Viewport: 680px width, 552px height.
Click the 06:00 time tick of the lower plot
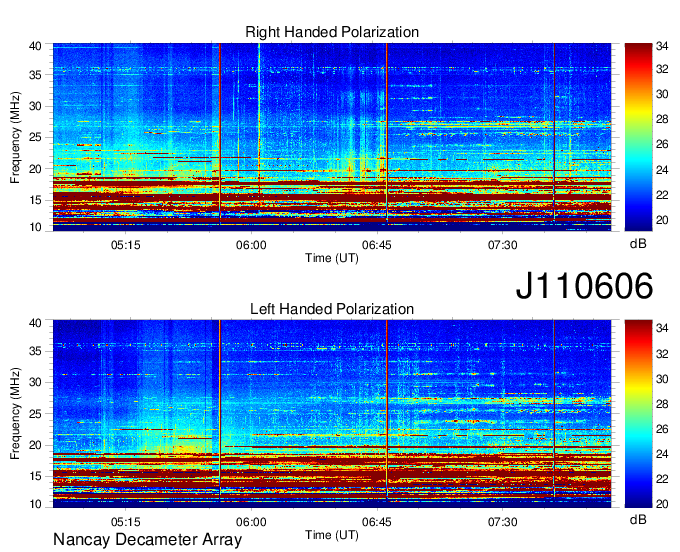(x=251, y=522)
